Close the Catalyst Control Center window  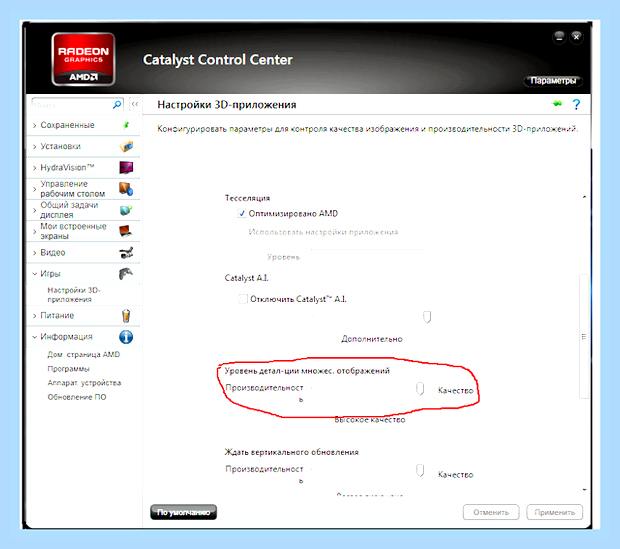[x=577, y=37]
